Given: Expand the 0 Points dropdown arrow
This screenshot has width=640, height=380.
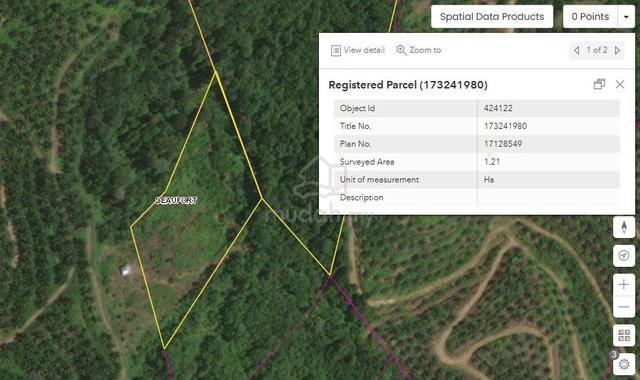Looking at the screenshot, I should pos(626,17).
